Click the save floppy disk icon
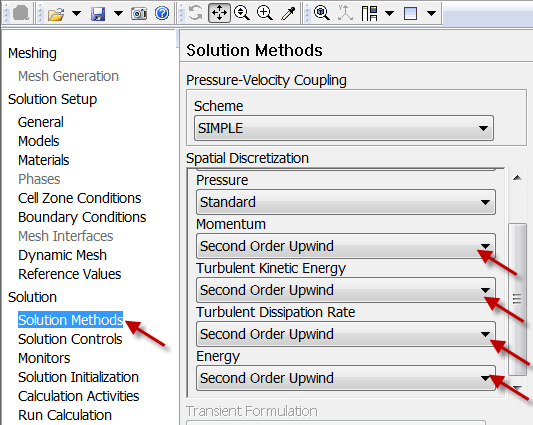This screenshot has width=533, height=425. point(98,14)
